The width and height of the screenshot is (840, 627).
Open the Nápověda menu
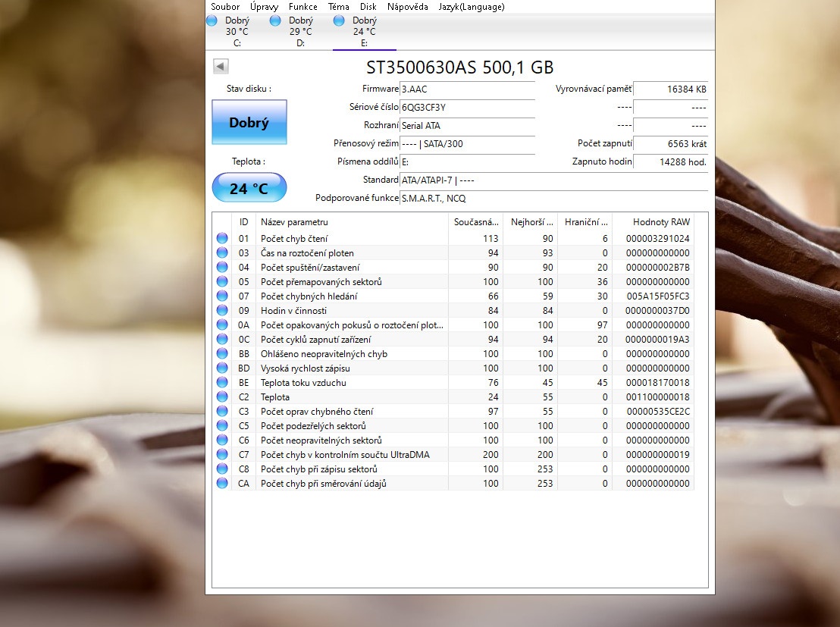[x=408, y=6]
